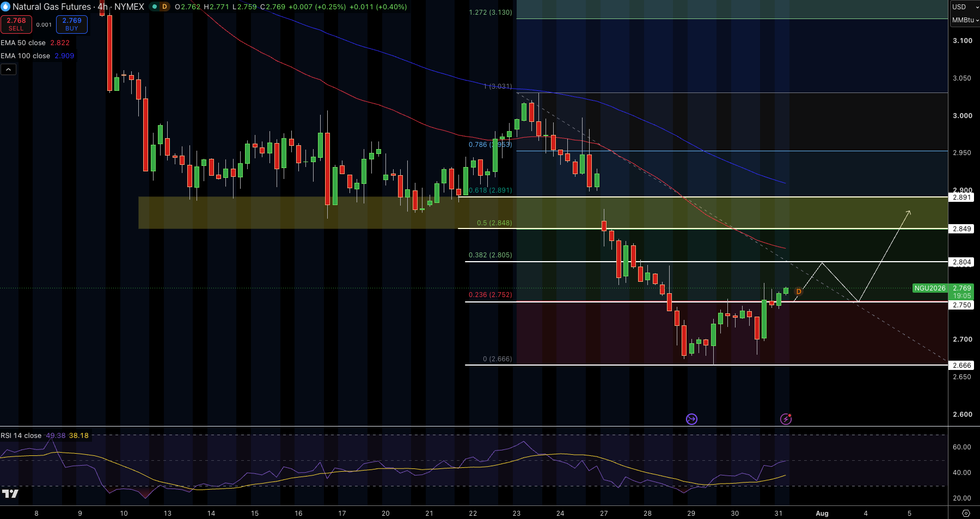This screenshot has width=980, height=519.
Task: Click the Aug label on the time axis
Action: pyautogui.click(x=822, y=514)
